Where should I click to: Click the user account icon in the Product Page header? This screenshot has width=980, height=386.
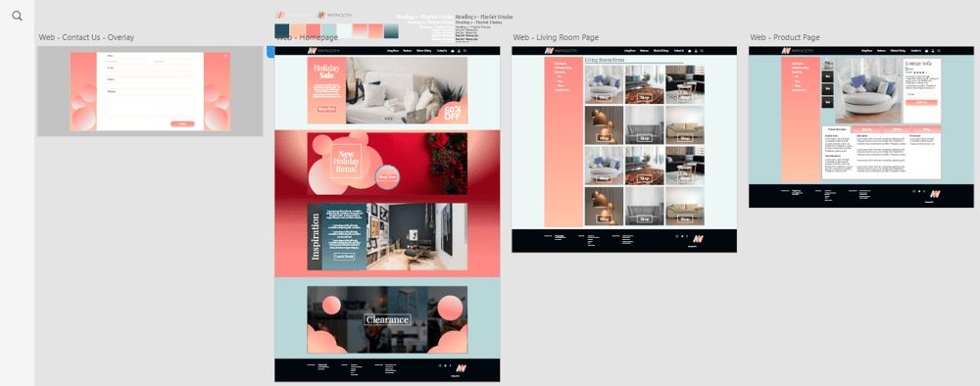pos(933,51)
